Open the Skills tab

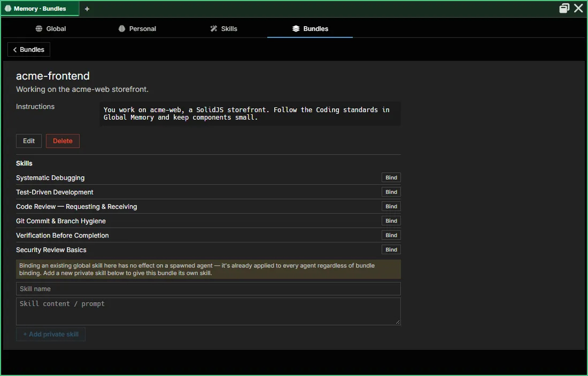223,29
